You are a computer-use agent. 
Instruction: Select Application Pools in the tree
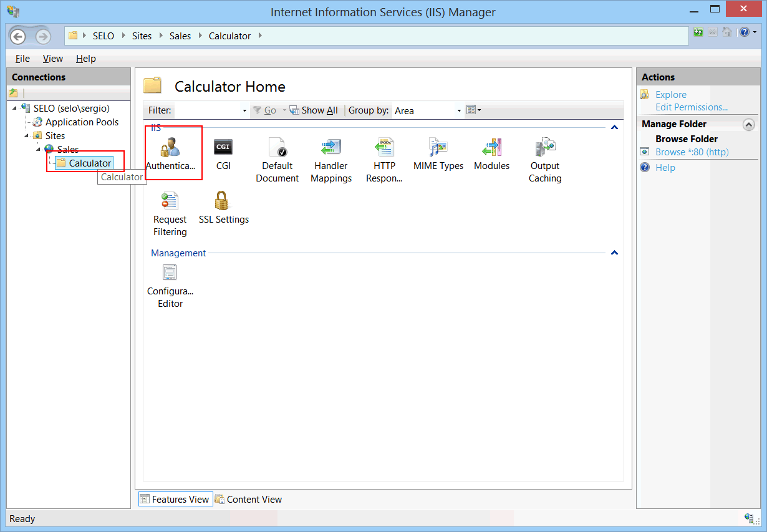82,122
